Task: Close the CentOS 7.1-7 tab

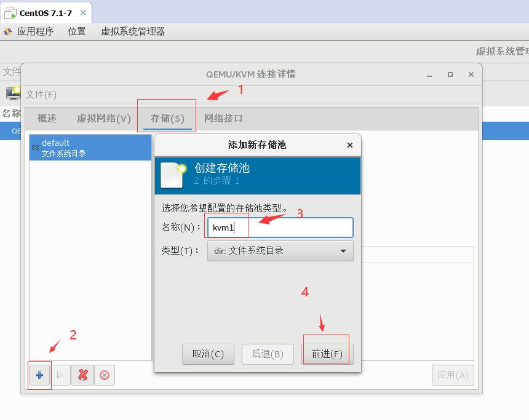Action: [83, 13]
